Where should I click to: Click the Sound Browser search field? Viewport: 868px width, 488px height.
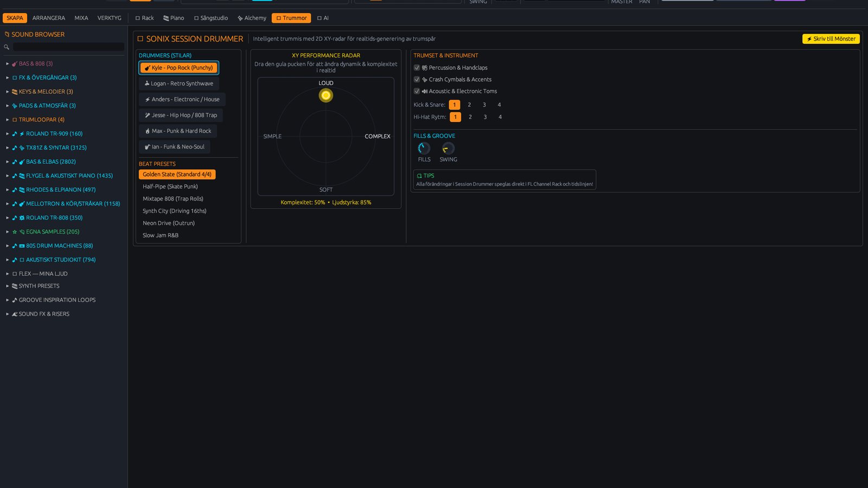(68, 47)
